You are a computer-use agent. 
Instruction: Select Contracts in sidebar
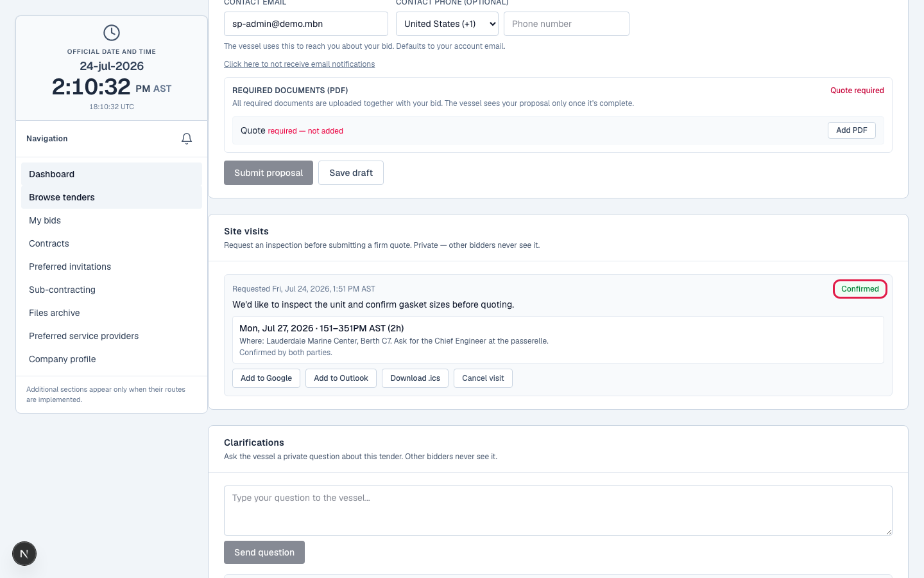coord(112,243)
